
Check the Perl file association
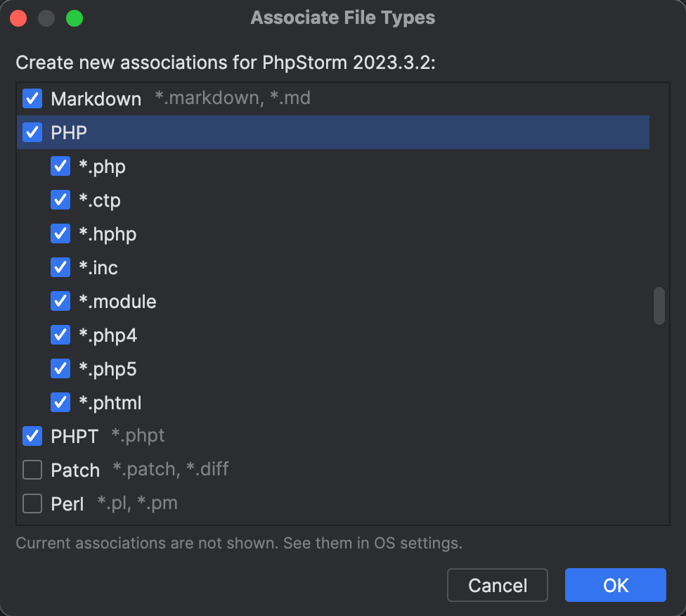click(32, 503)
